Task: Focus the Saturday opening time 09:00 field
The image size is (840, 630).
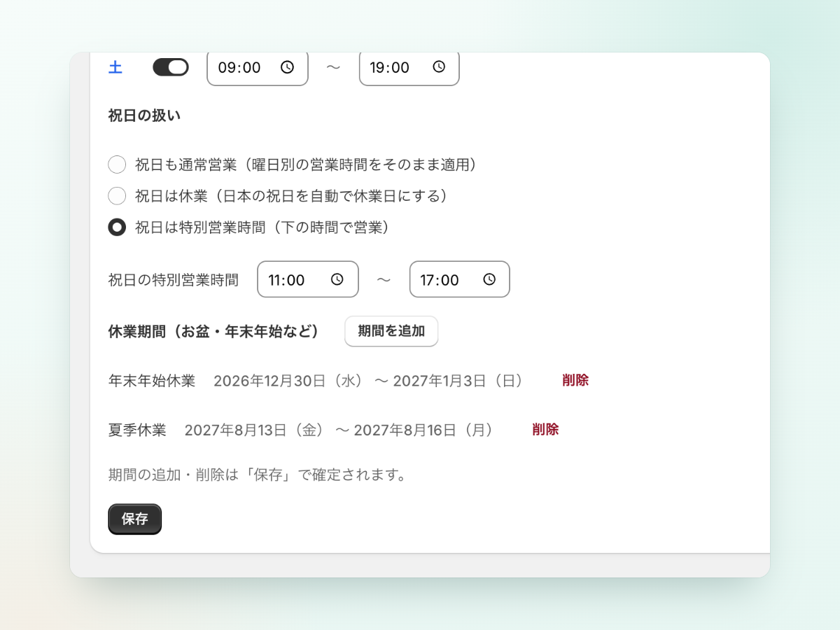Action: tap(258, 68)
